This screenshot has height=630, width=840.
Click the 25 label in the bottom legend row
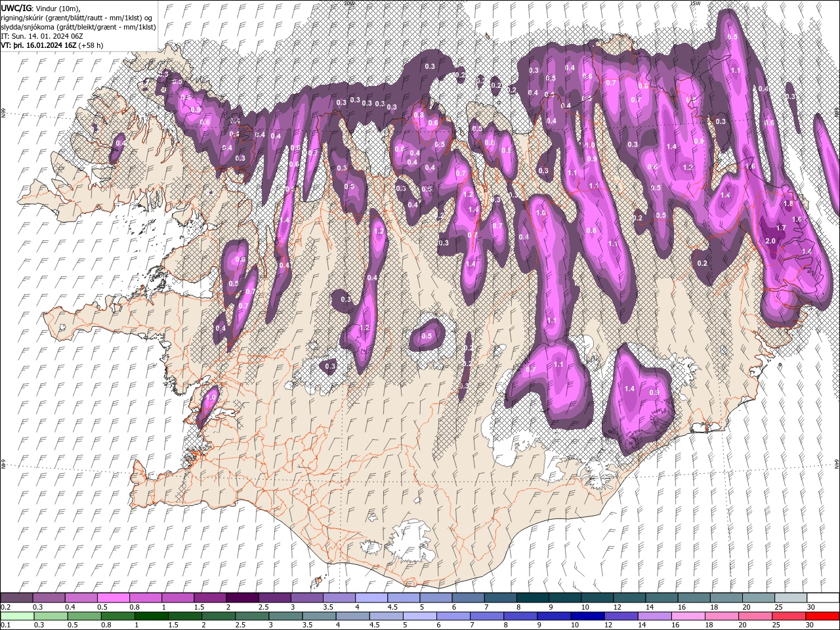[776, 625]
